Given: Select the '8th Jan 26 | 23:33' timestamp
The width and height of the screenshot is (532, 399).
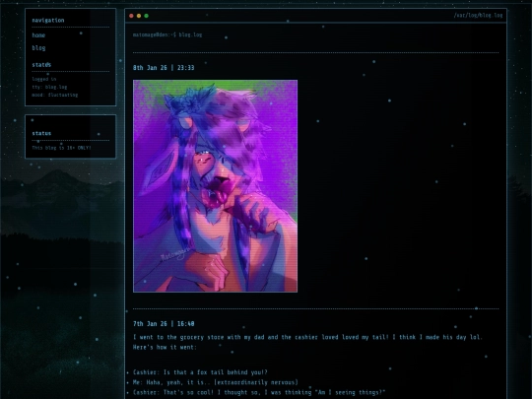Looking at the screenshot, I should pos(164,68).
